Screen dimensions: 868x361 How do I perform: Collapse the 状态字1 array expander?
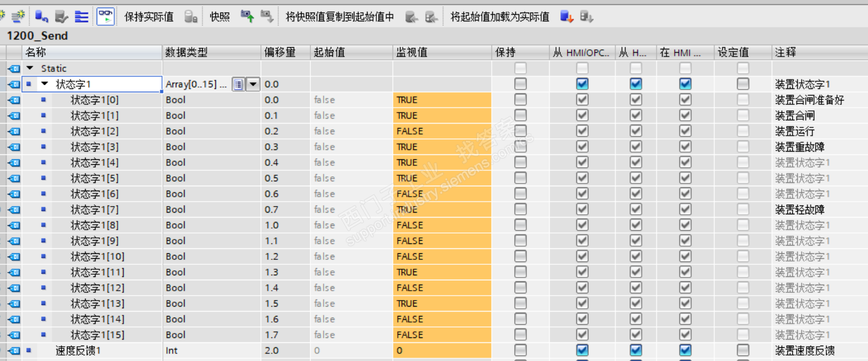click(x=45, y=84)
